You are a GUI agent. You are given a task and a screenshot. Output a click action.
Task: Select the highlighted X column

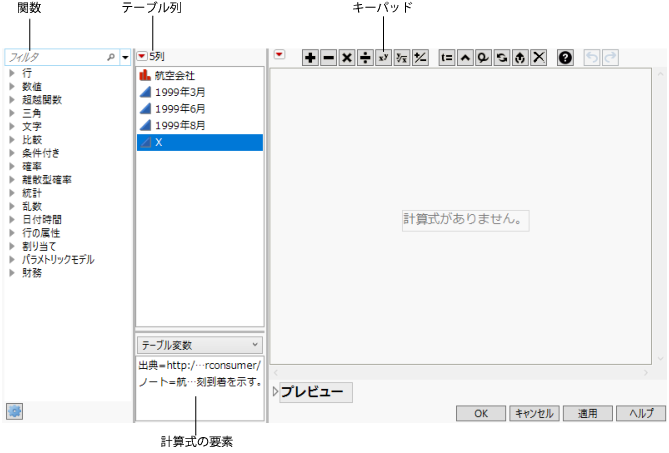200,142
